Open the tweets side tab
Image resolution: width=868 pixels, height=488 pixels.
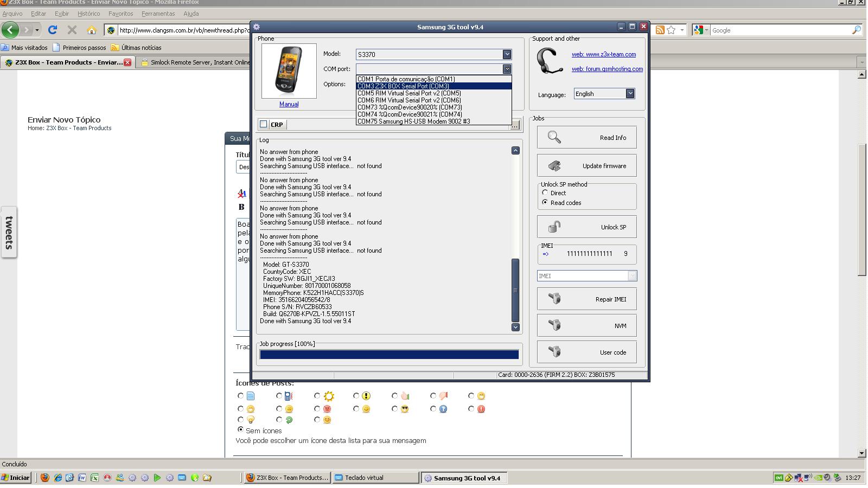click(x=9, y=232)
